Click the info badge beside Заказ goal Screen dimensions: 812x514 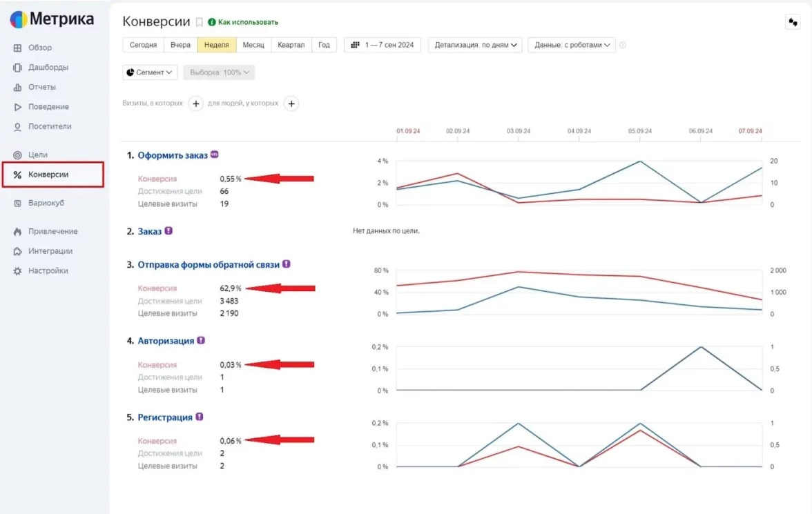168,231
